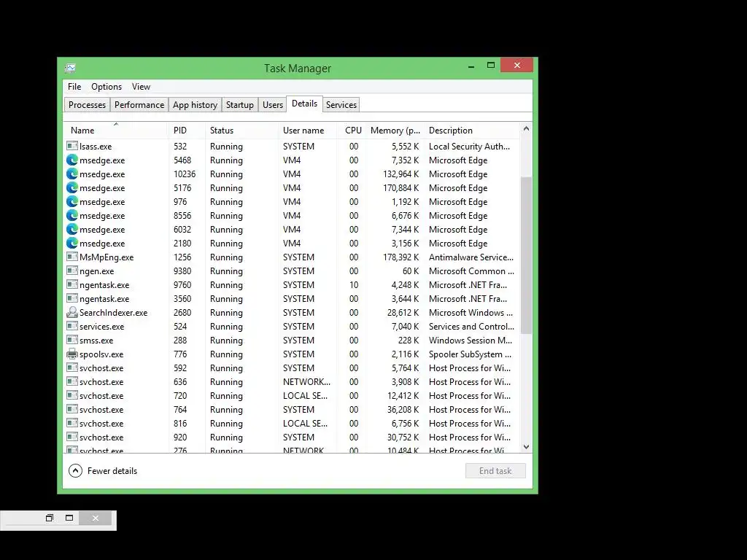Image resolution: width=747 pixels, height=560 pixels.
Task: Switch to the App history tab
Action: 195,105
